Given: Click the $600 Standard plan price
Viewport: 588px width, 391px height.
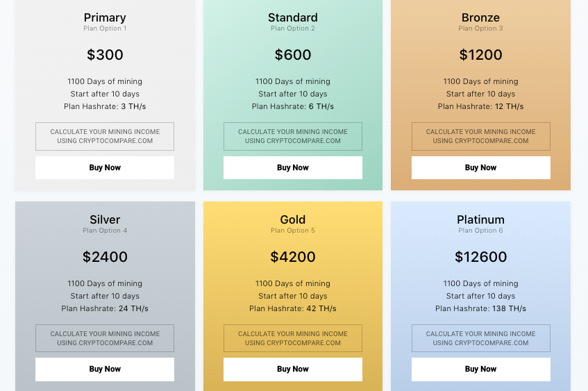Looking at the screenshot, I should 292,55.
